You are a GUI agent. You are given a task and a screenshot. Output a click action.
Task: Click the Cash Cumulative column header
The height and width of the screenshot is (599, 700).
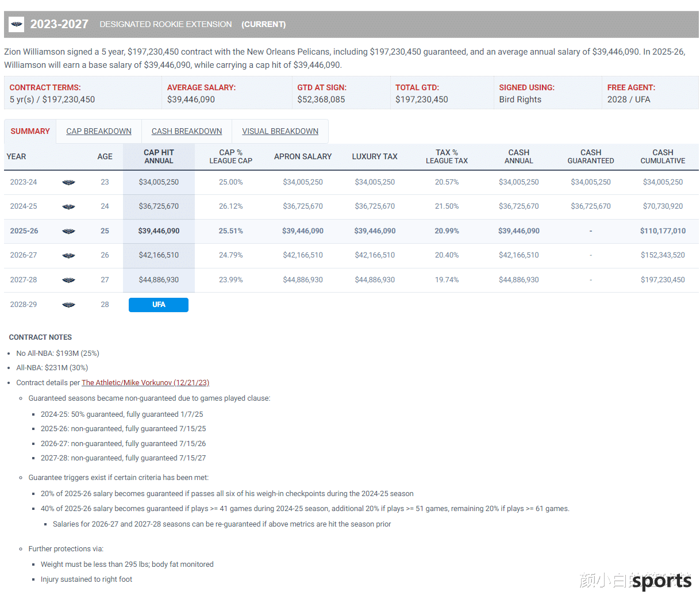pyautogui.click(x=663, y=156)
